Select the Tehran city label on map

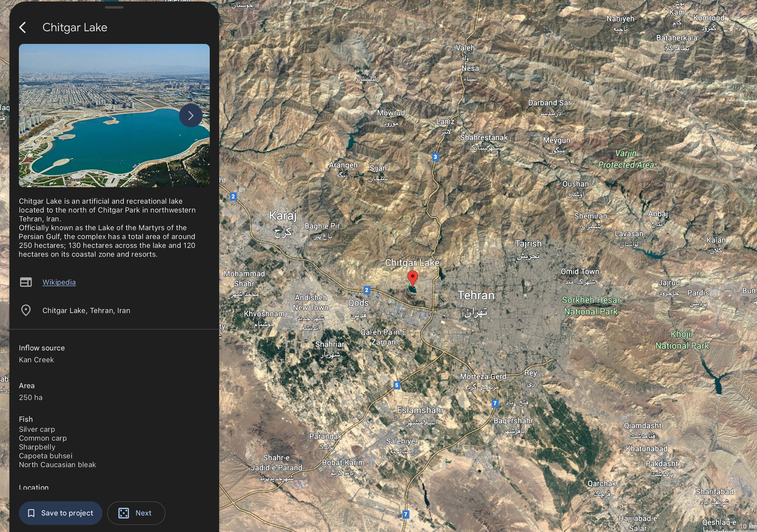pos(476,296)
